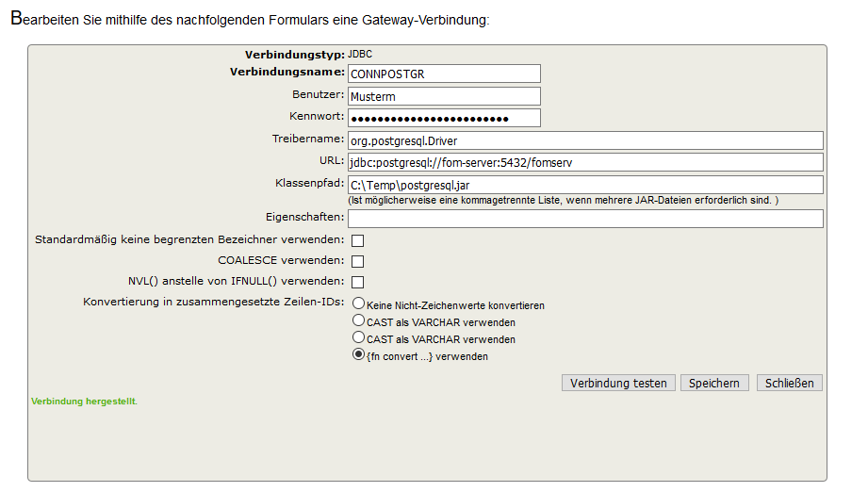Focus the Benutzer field with Musterm
Image resolution: width=868 pixels, height=492 pixels.
point(444,96)
